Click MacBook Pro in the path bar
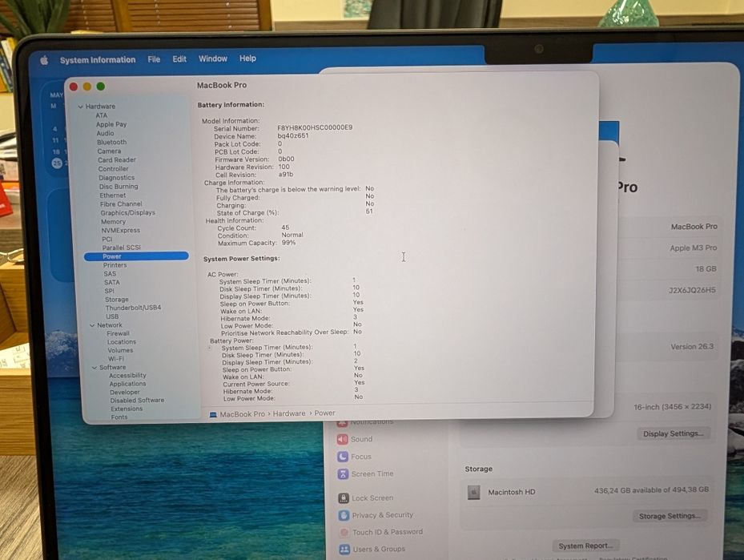 pos(243,414)
